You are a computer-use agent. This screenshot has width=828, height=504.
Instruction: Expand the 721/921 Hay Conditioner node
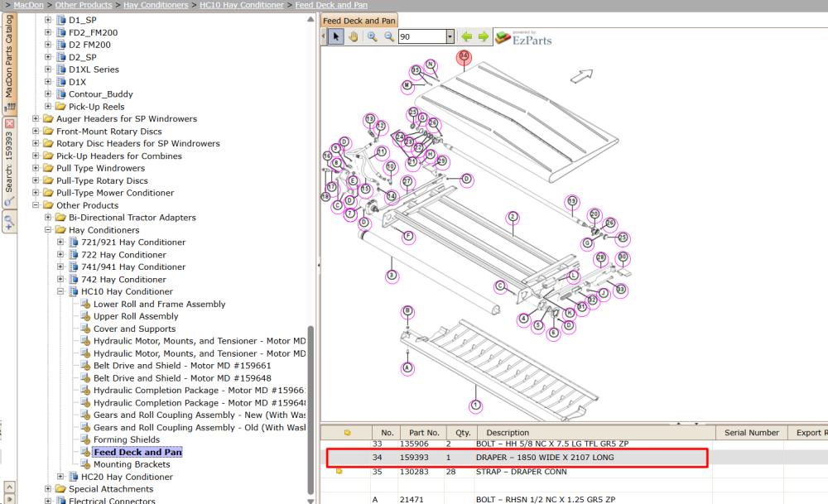point(60,242)
